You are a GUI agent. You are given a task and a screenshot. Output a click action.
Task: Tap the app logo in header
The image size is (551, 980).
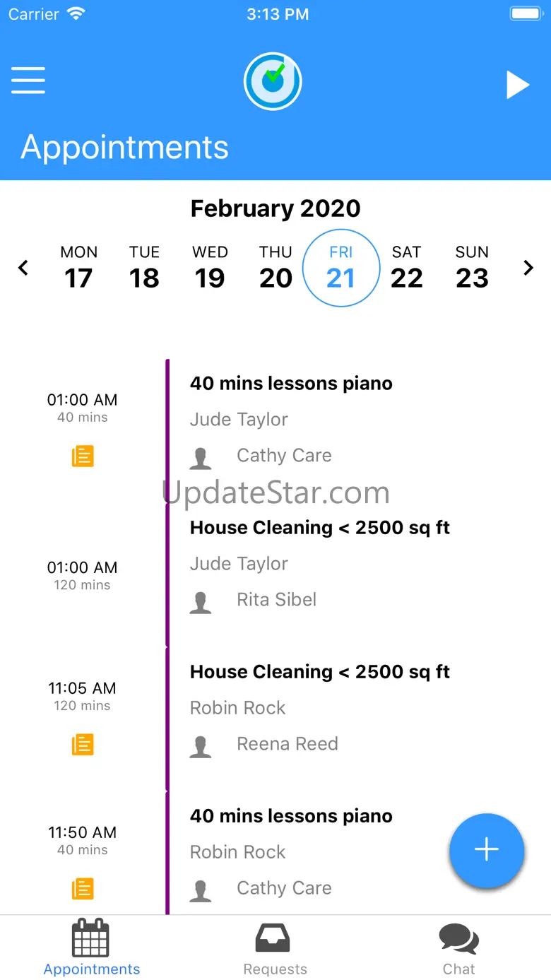(273, 81)
